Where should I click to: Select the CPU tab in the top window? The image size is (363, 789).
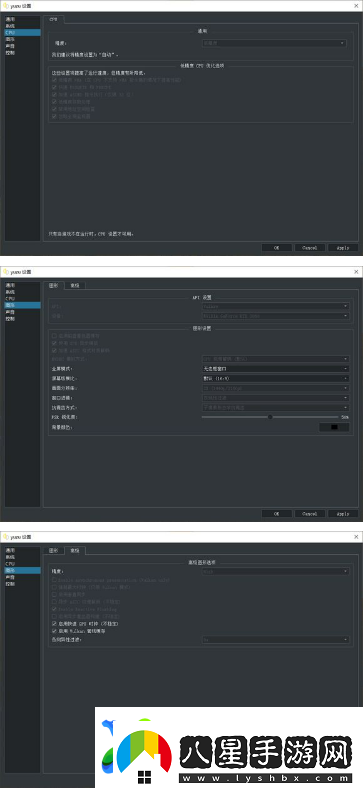54,19
